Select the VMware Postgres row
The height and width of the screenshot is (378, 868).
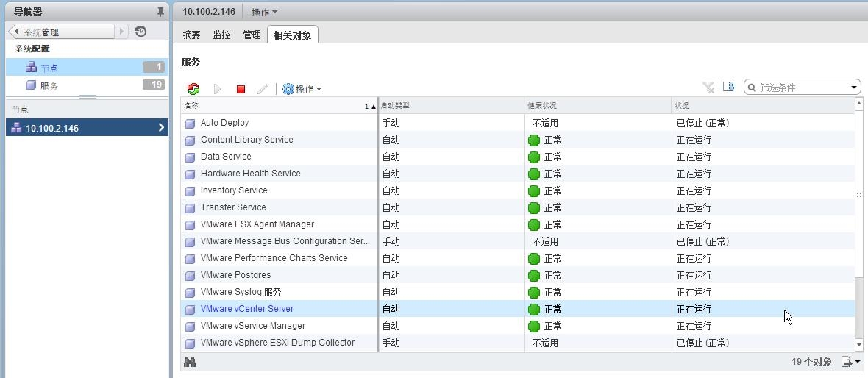[518, 275]
